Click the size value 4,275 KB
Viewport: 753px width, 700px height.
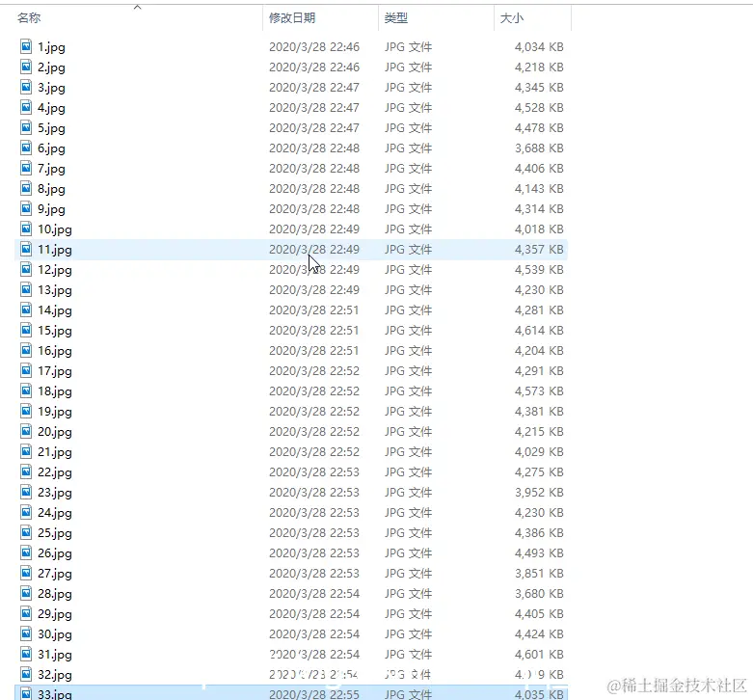(x=539, y=471)
